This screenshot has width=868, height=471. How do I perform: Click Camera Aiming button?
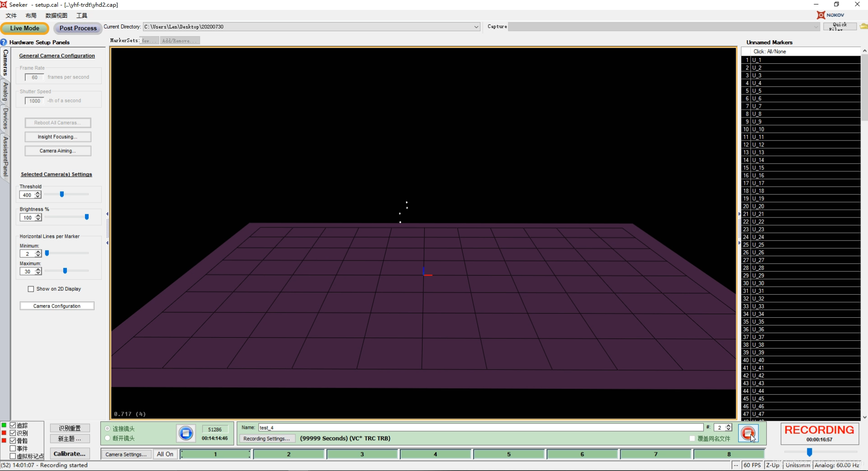click(58, 151)
